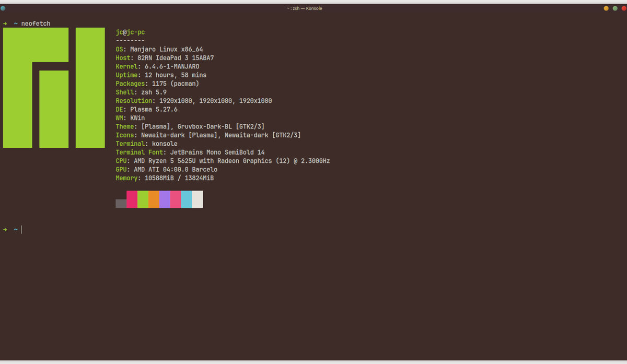Click the "GPU: AMD ATI 04:00.0 Barcelo" line

[167, 170]
